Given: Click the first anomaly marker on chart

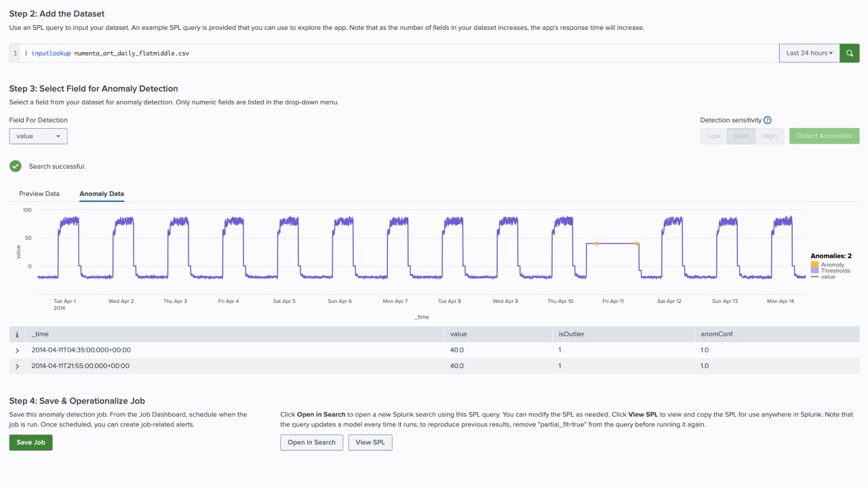Looking at the screenshot, I should (597, 243).
